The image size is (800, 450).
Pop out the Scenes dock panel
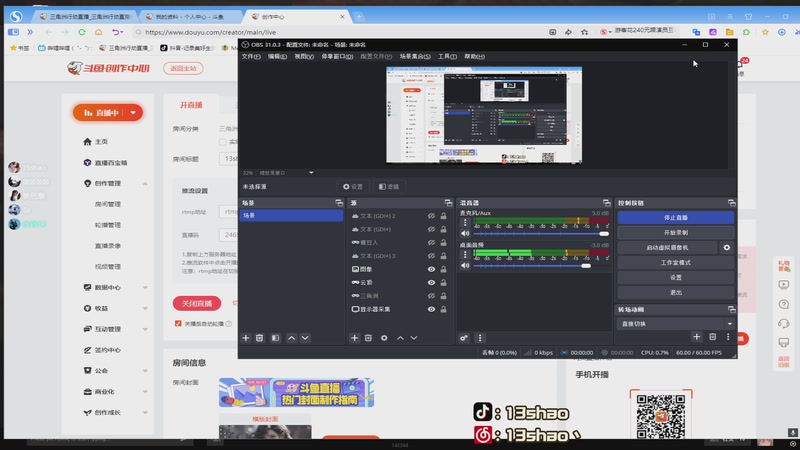[x=339, y=203]
